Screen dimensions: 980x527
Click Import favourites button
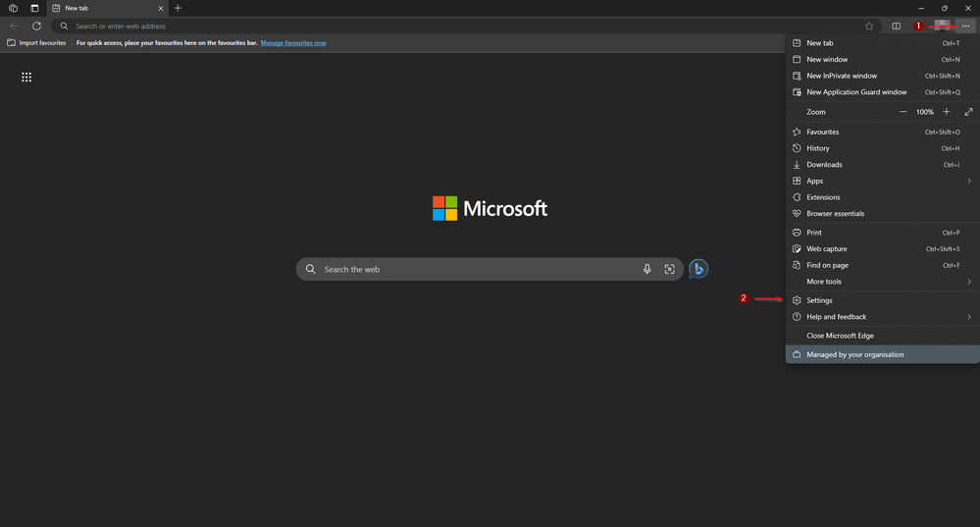point(36,42)
